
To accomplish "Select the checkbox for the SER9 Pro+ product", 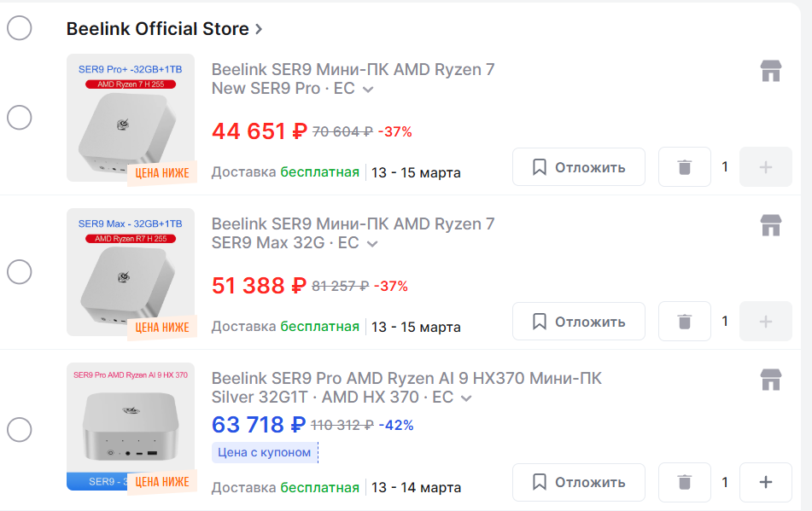I will (19, 118).
